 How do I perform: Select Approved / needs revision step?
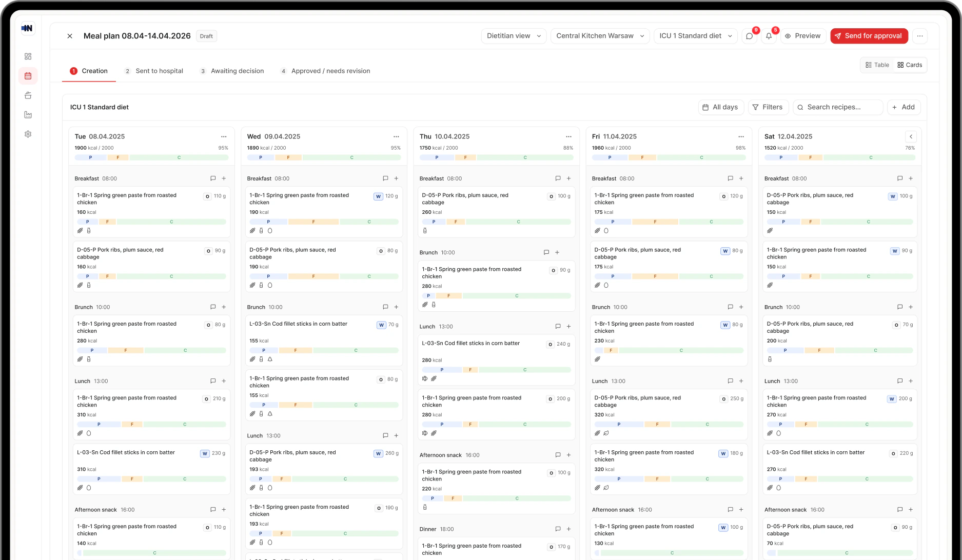pyautogui.click(x=325, y=71)
